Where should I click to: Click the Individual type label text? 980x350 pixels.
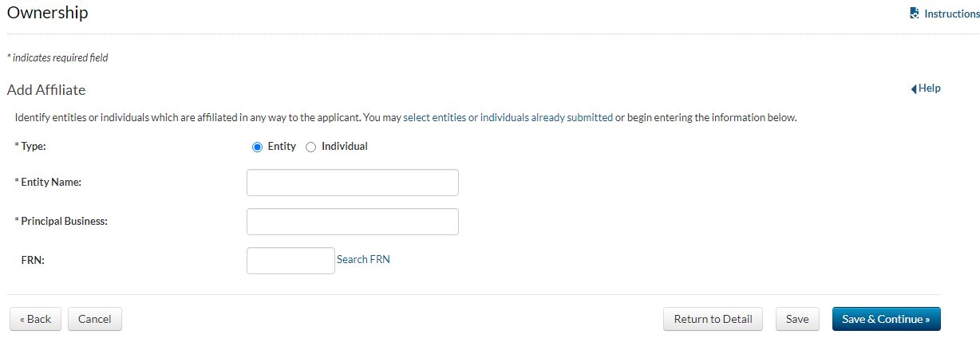tap(344, 147)
